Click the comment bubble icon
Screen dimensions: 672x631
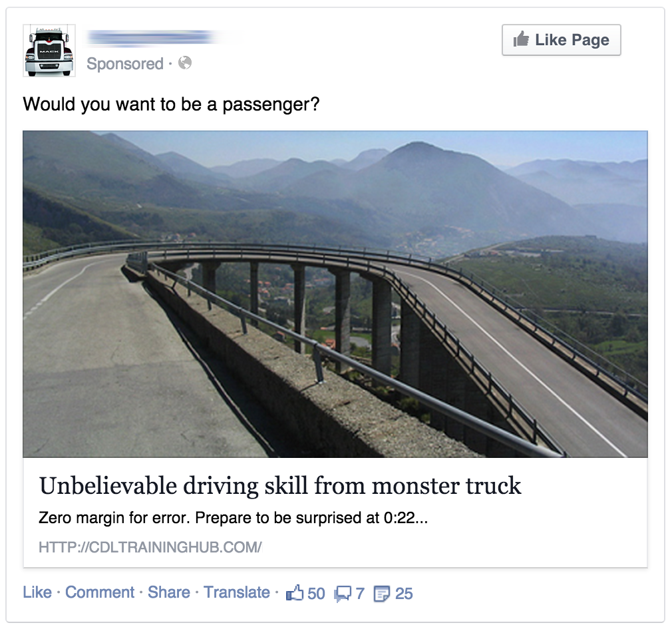[343, 594]
